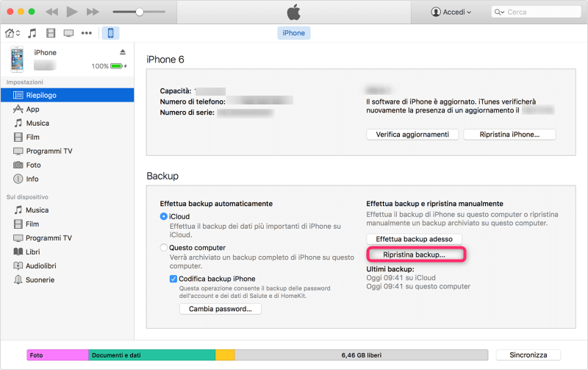Screen dimensions: 588x370
Task: Click the yellow storage bar segment
Action: (x=225, y=355)
